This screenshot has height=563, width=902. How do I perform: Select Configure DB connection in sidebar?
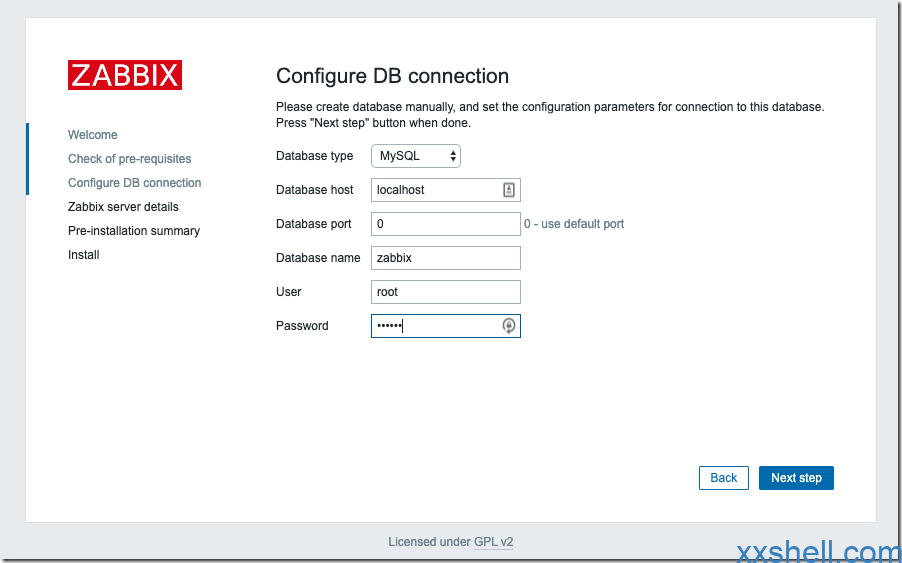tap(134, 183)
